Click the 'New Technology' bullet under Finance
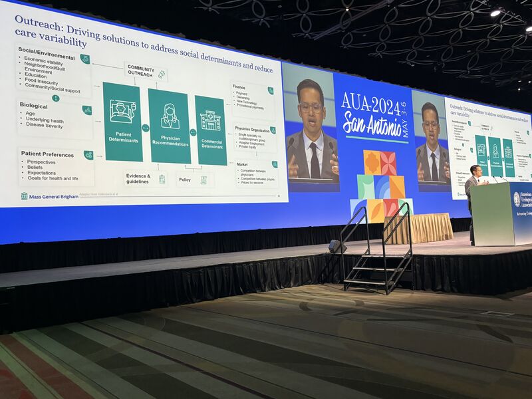This screenshot has width=532, height=399. coord(247,102)
